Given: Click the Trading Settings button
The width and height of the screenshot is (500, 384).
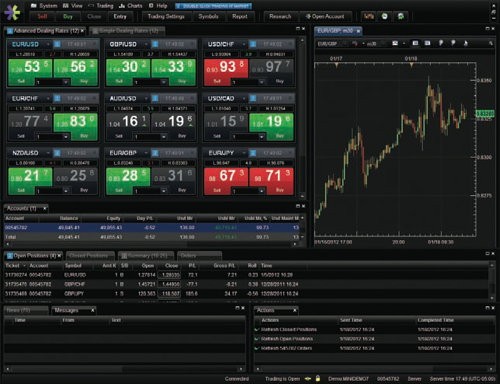Looking at the screenshot, I should (x=166, y=16).
